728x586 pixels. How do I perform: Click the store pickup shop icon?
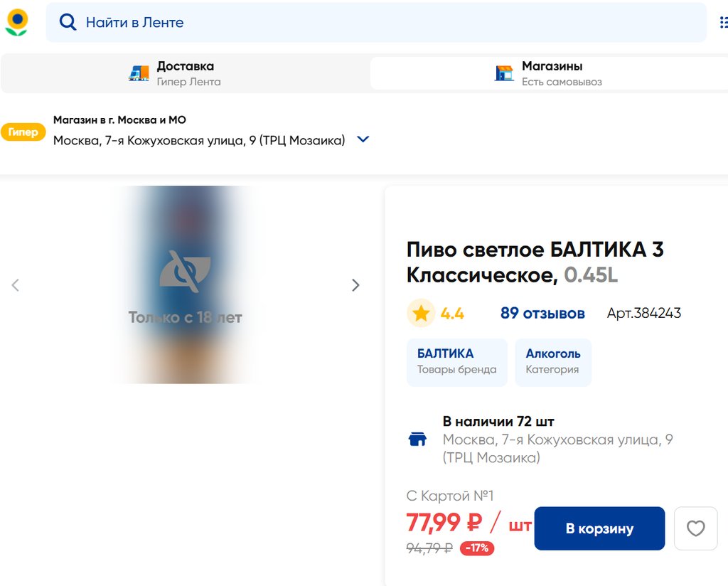point(504,73)
